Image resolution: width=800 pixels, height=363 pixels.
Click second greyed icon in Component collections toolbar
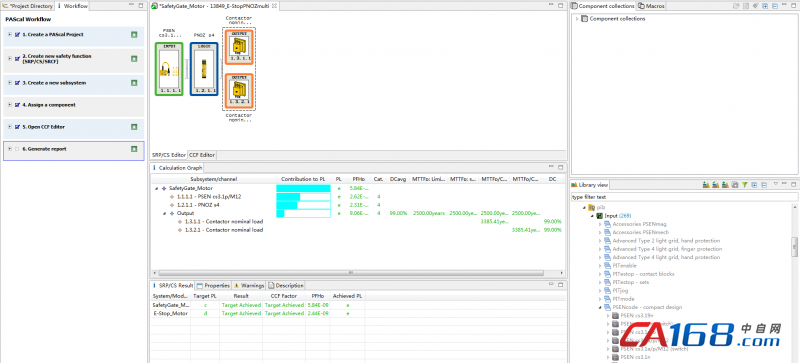point(745,6)
